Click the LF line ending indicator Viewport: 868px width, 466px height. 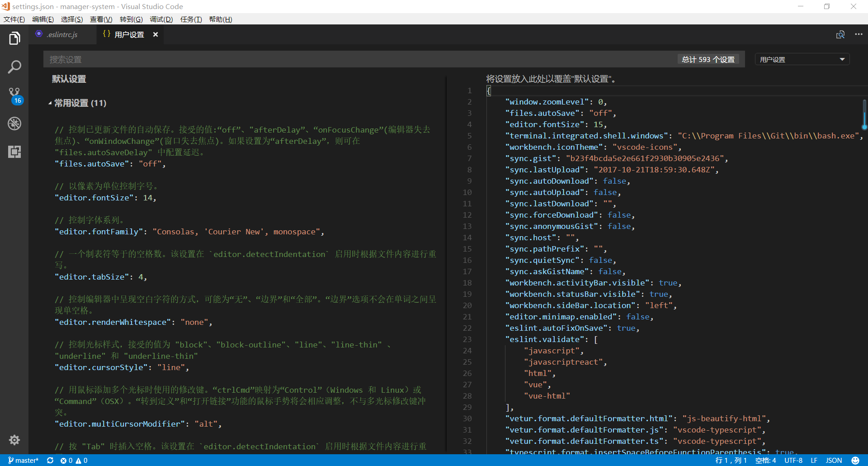click(814, 460)
